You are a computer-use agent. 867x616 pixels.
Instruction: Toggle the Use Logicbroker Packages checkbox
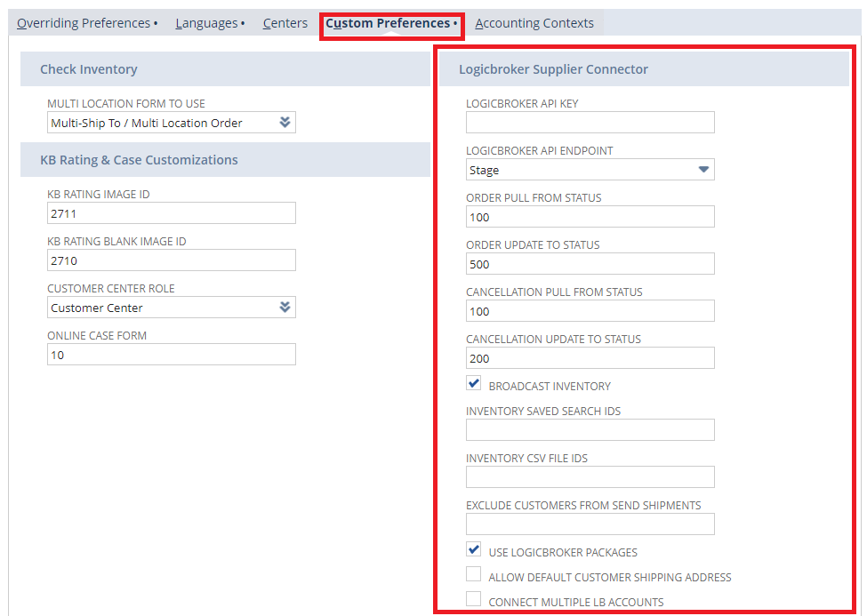[x=474, y=550]
